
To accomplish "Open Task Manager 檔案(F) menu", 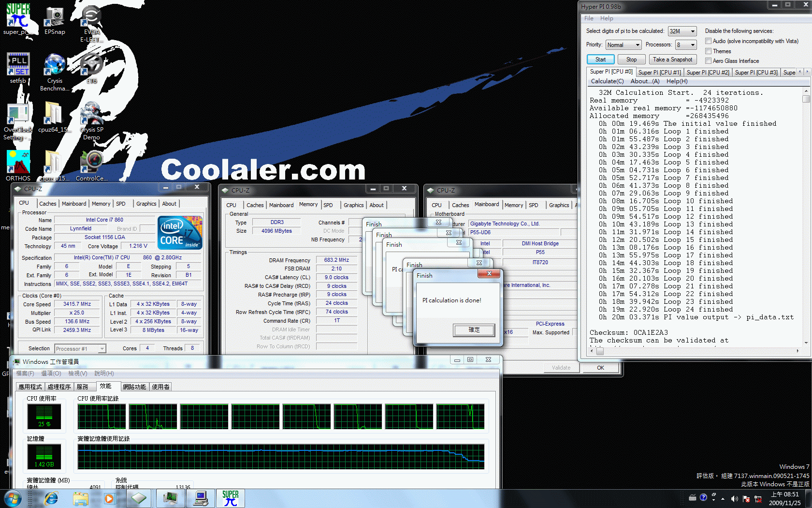I will point(25,374).
